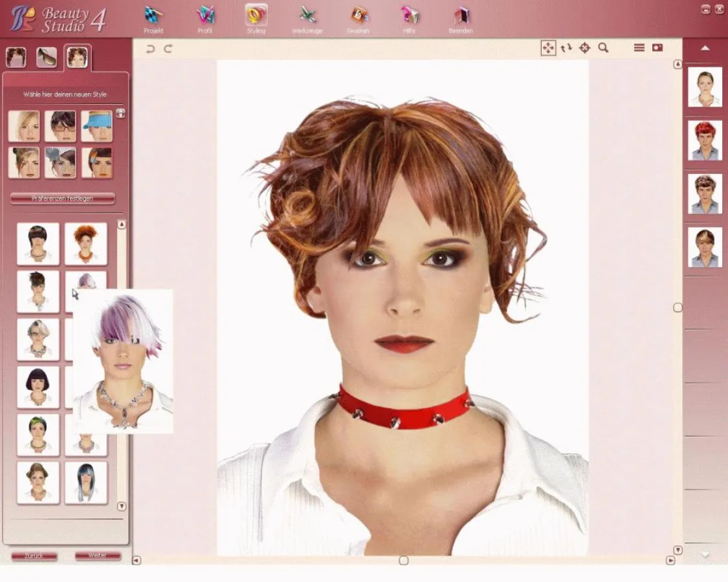This screenshot has height=582, width=728.
Task: Select the Werkzeuge icon
Action: [308, 17]
